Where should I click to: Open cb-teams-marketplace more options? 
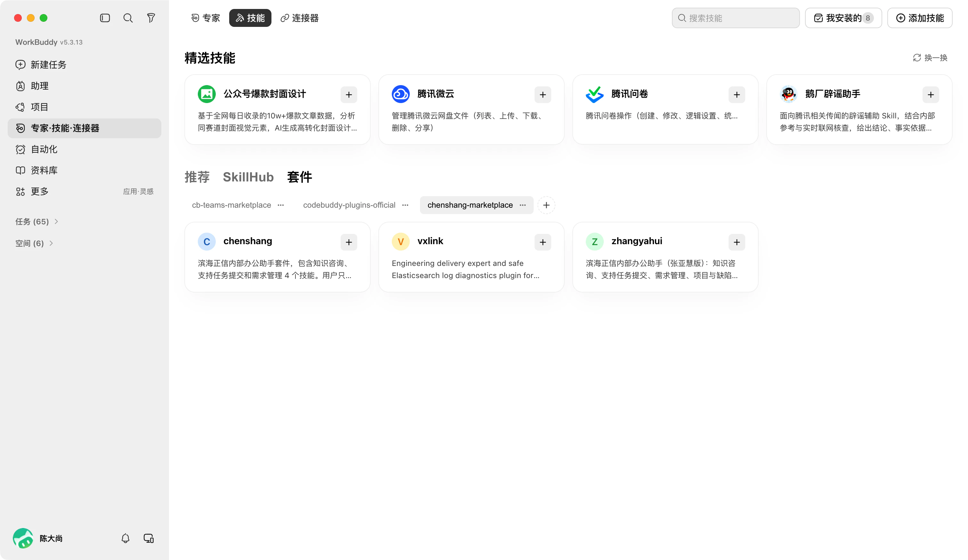click(x=281, y=205)
